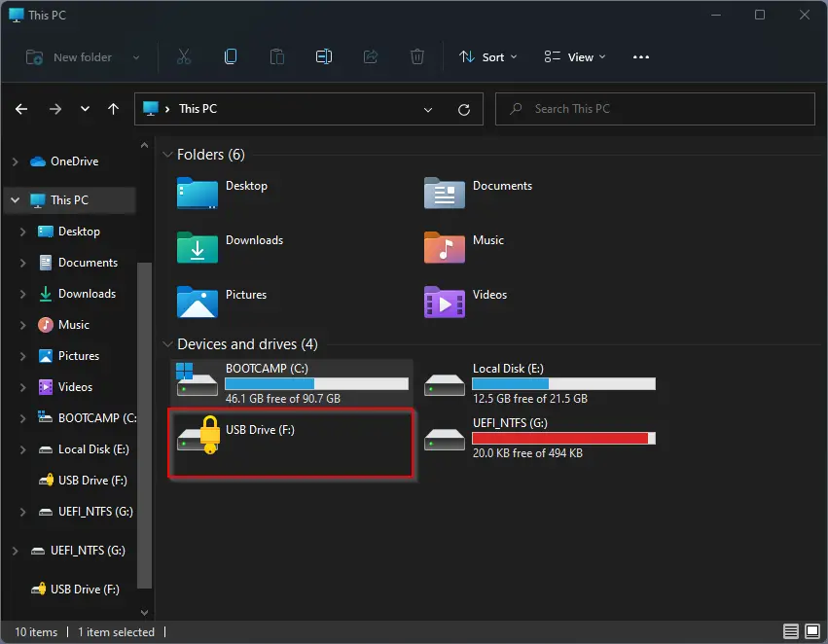Viewport: 828px width, 644px height.
Task: Expand Local Disk (E:) in navigation tree
Action: pyautogui.click(x=22, y=449)
